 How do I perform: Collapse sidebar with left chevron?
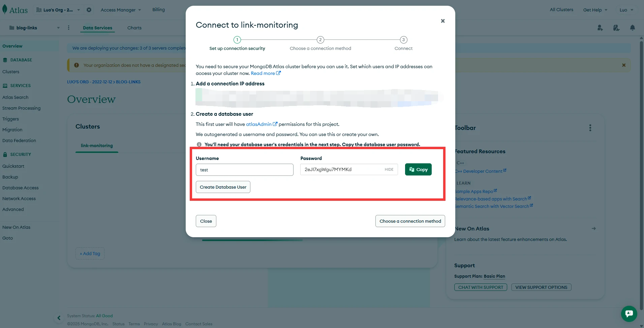(x=59, y=318)
